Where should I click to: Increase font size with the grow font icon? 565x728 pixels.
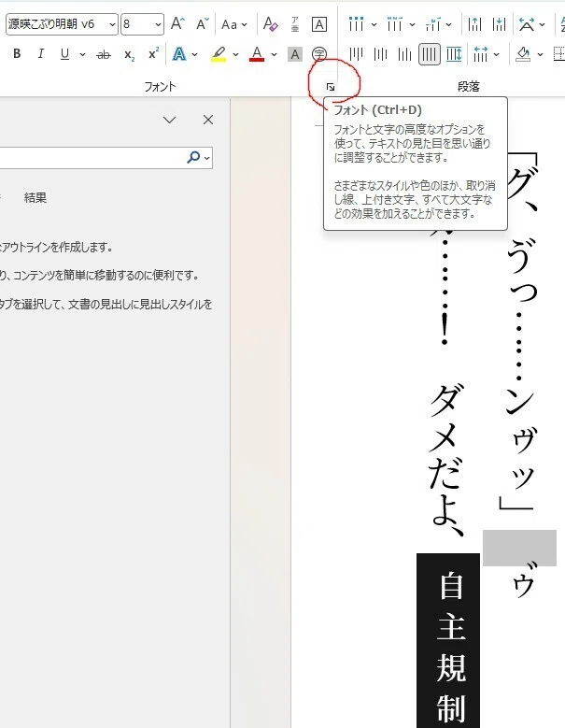pos(177,23)
